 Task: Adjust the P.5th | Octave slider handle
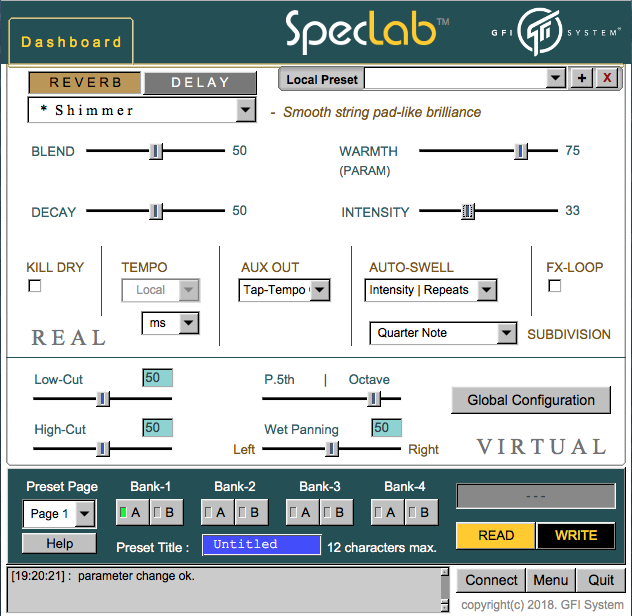pos(374,399)
